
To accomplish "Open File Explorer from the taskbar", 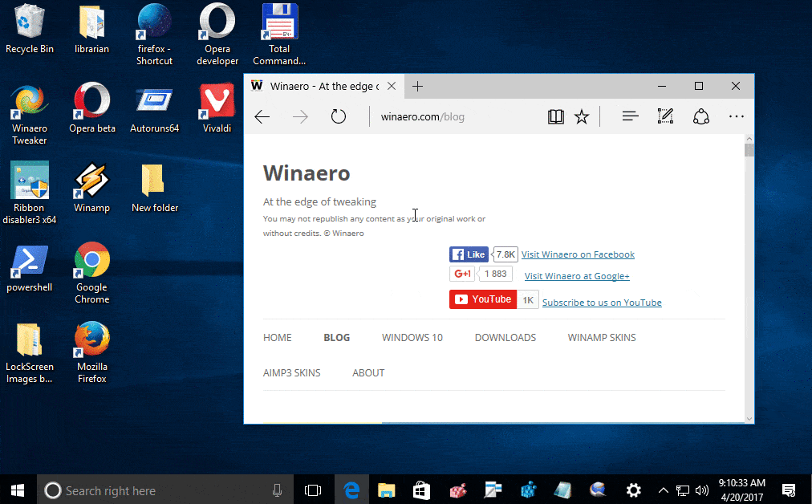I will (386, 490).
